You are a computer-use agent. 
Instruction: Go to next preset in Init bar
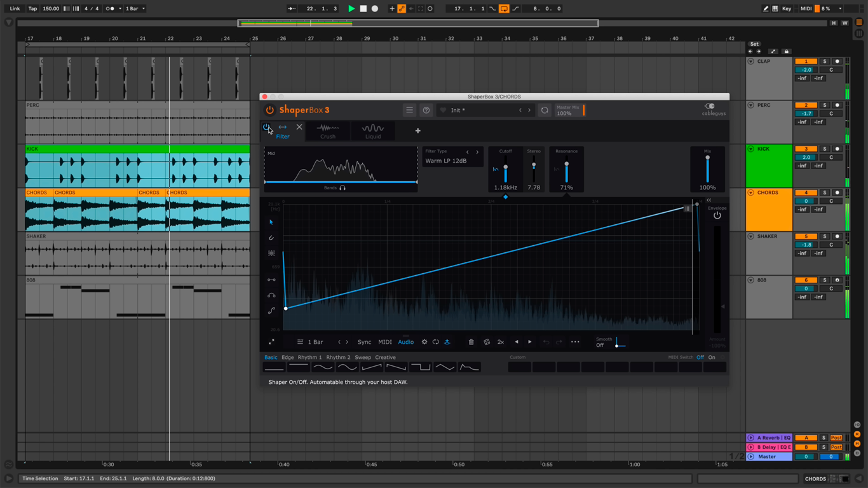click(529, 111)
